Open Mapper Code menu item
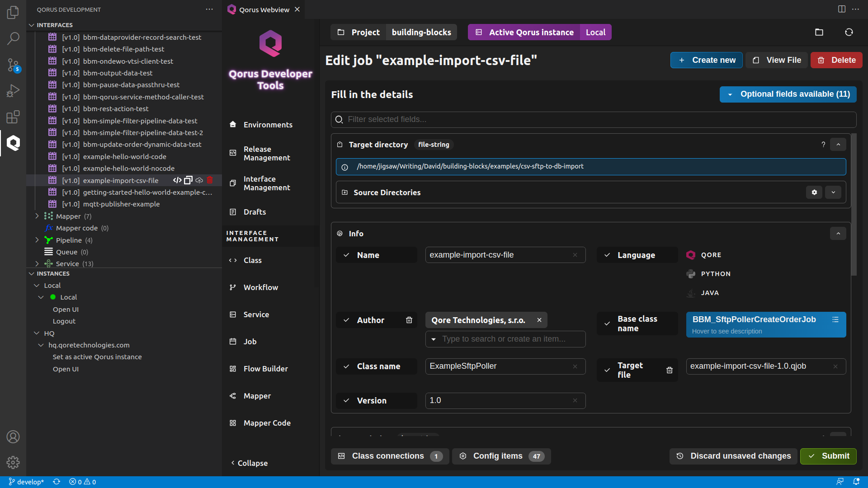 point(267,423)
